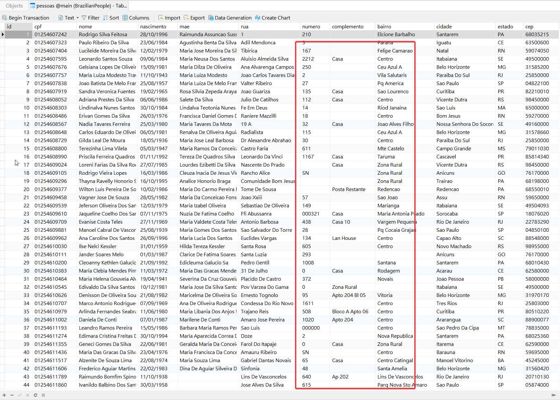This screenshot has height=400, width=560.
Task: Select the pessoas @main table tab
Action: click(x=78, y=6)
